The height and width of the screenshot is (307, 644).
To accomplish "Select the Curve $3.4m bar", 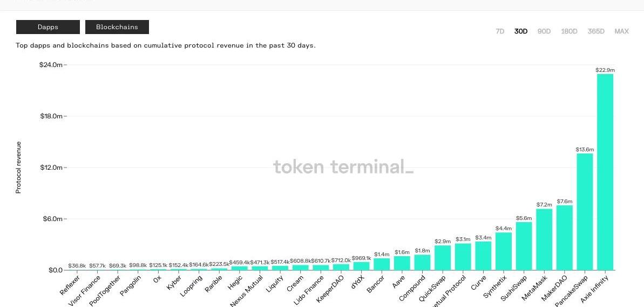I will 483,256.
